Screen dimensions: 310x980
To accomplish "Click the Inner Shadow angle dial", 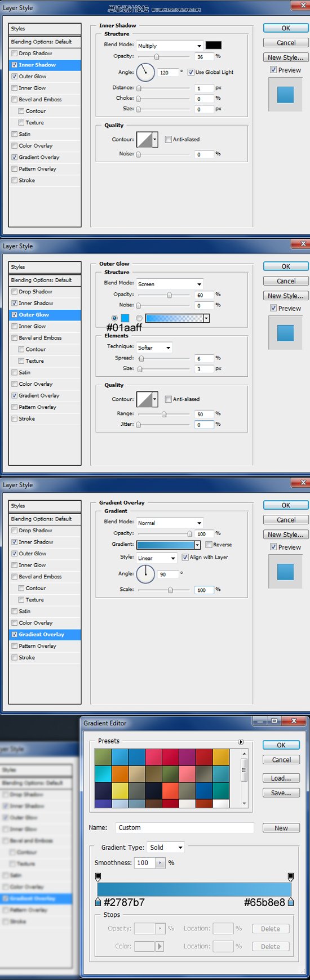I will tap(145, 72).
